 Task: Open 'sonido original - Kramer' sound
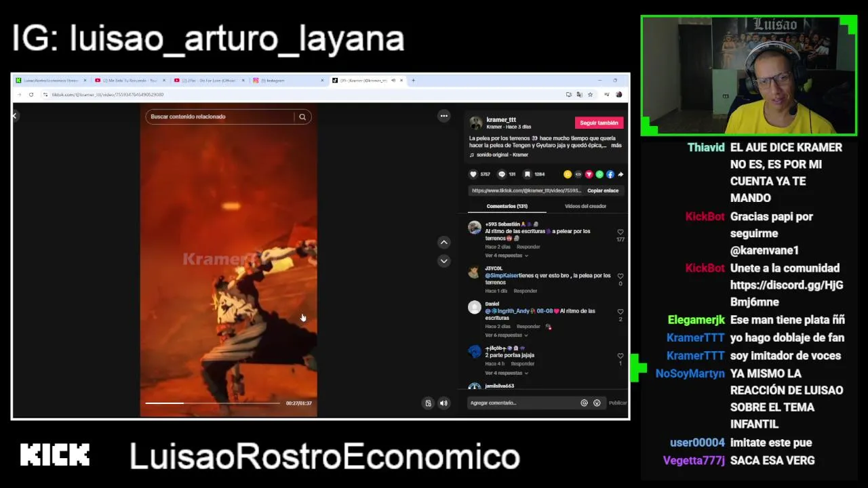pyautogui.click(x=499, y=155)
